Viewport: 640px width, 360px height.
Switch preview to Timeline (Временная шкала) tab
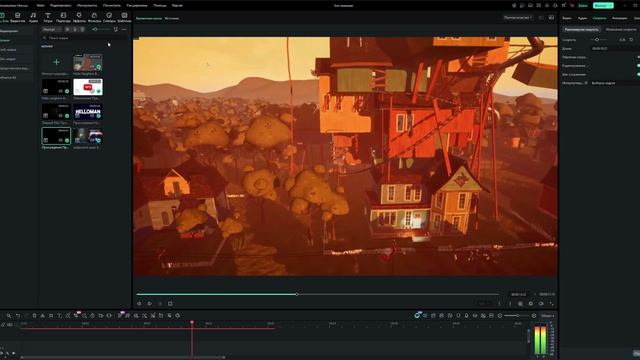(x=149, y=18)
